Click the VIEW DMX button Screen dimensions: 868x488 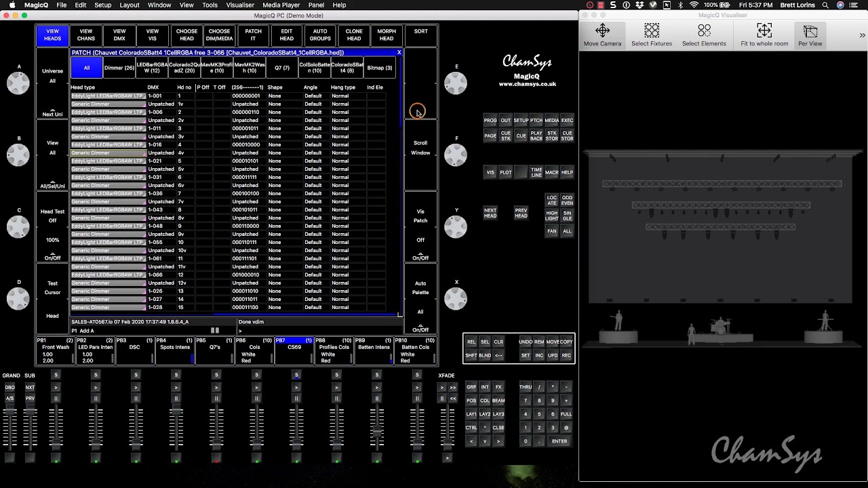click(x=119, y=35)
